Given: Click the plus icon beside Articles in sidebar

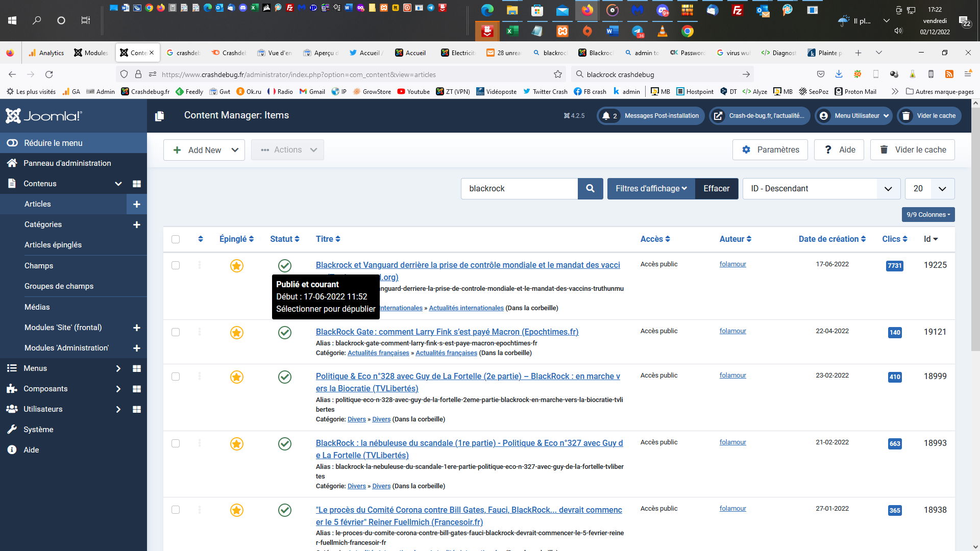Looking at the screenshot, I should point(136,204).
